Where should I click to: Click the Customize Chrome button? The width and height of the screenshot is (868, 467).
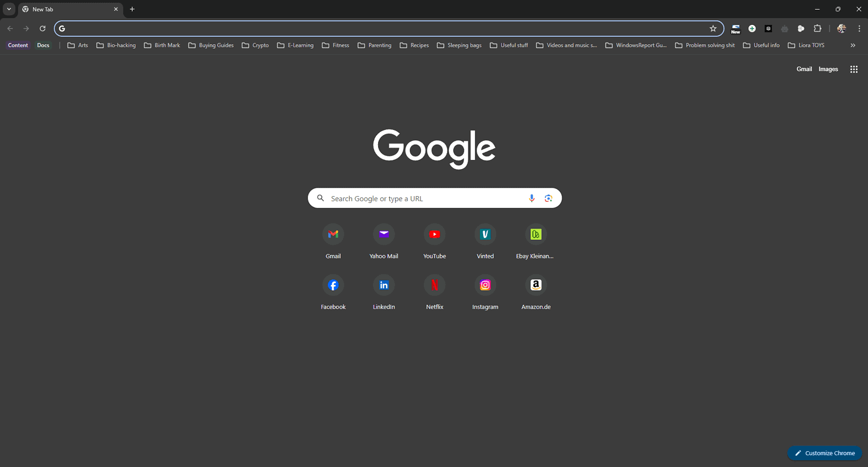click(824, 453)
